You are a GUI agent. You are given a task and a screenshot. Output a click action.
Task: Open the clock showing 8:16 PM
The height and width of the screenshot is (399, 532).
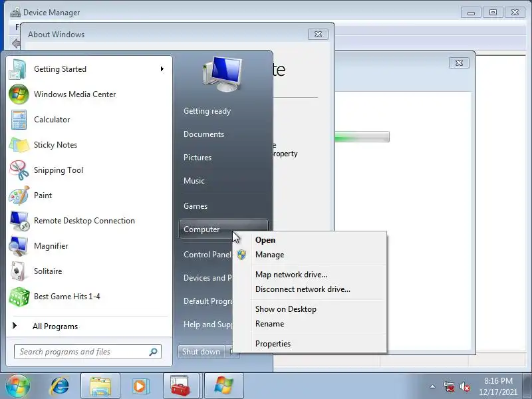(498, 386)
